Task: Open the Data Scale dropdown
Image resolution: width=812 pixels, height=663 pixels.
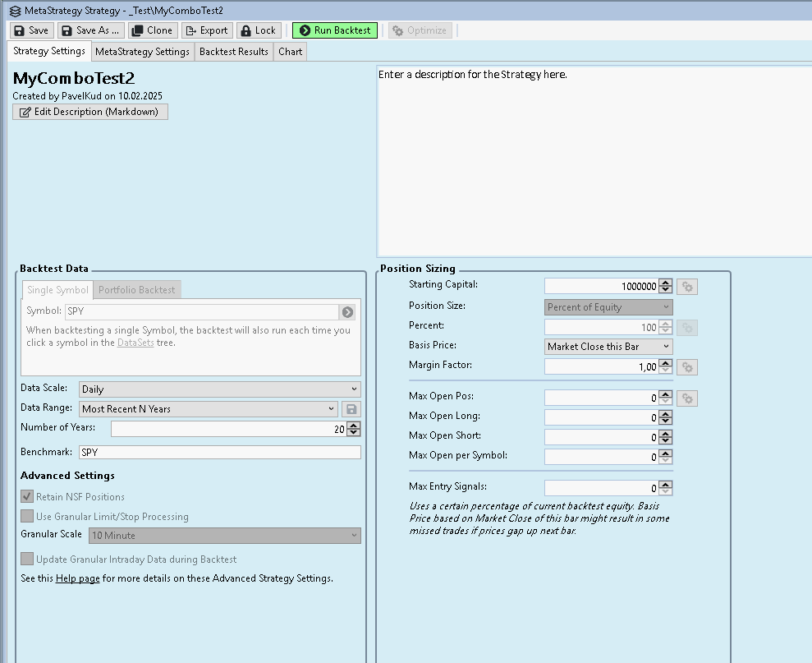Action: tap(219, 389)
